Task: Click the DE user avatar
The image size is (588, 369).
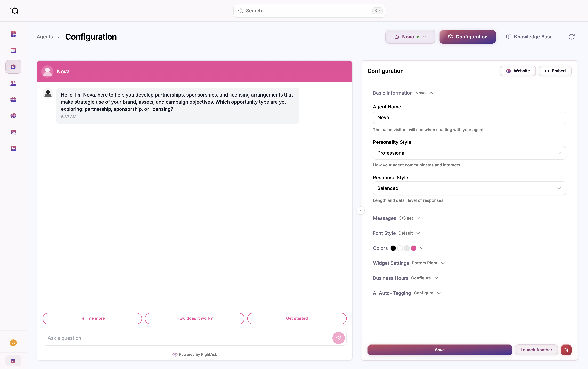Action: [x=13, y=343]
